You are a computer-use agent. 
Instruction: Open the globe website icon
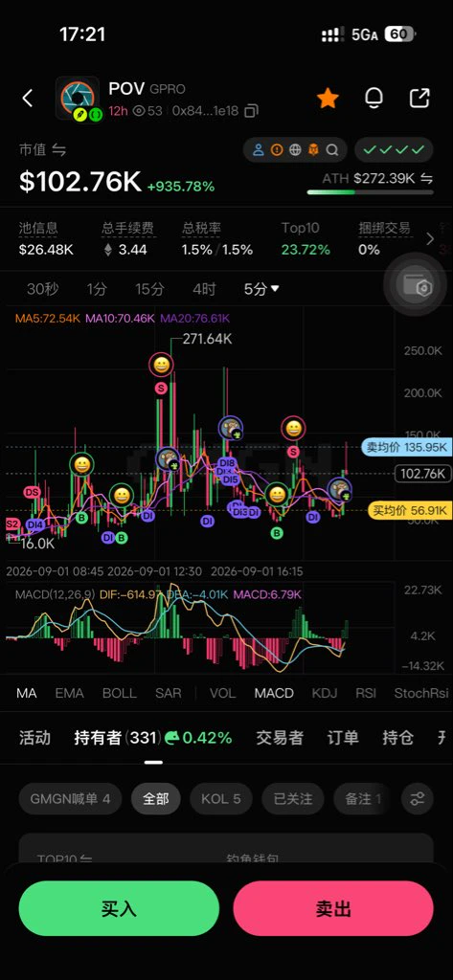click(295, 150)
